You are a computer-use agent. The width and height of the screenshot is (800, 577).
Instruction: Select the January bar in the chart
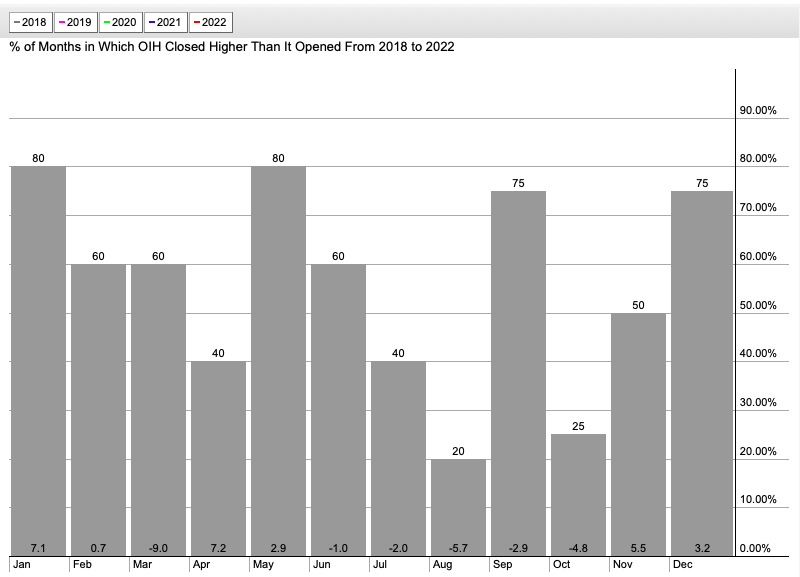(x=38, y=361)
